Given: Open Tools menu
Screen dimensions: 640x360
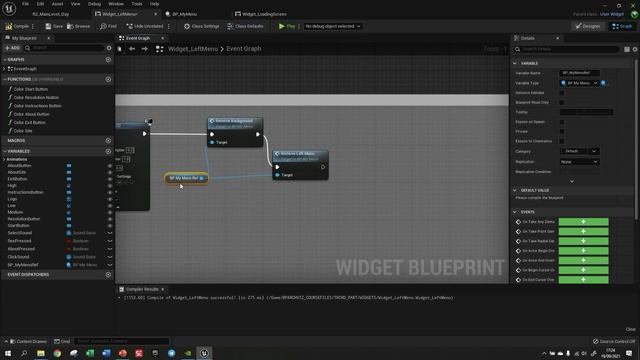Looking at the screenshot, I should coord(137,4).
